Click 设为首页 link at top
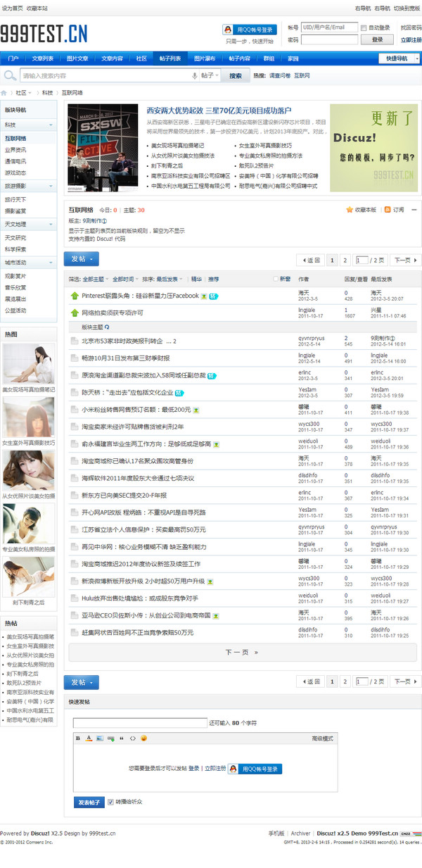This screenshot has width=422, height=868. coord(11,8)
